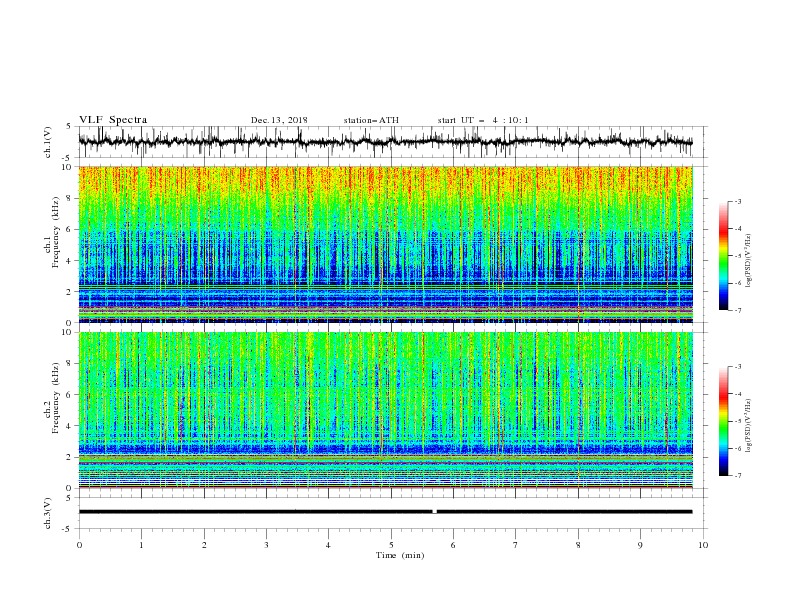792x612 pixels.
Task: Click the "-7" label on ch.2 color bar
Action: tap(738, 475)
